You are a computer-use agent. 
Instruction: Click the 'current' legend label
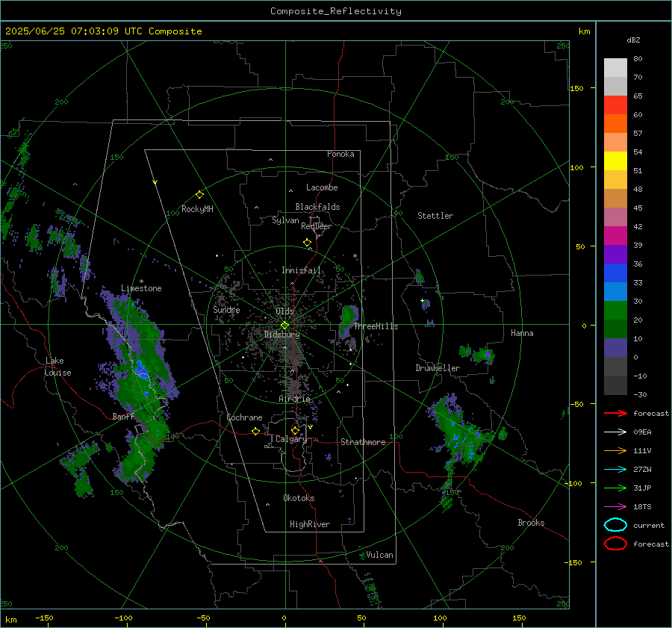click(x=649, y=525)
